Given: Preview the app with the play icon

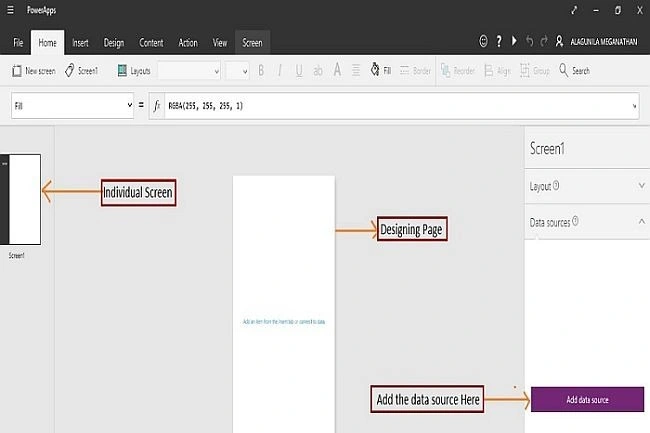Looking at the screenshot, I should pos(514,41).
